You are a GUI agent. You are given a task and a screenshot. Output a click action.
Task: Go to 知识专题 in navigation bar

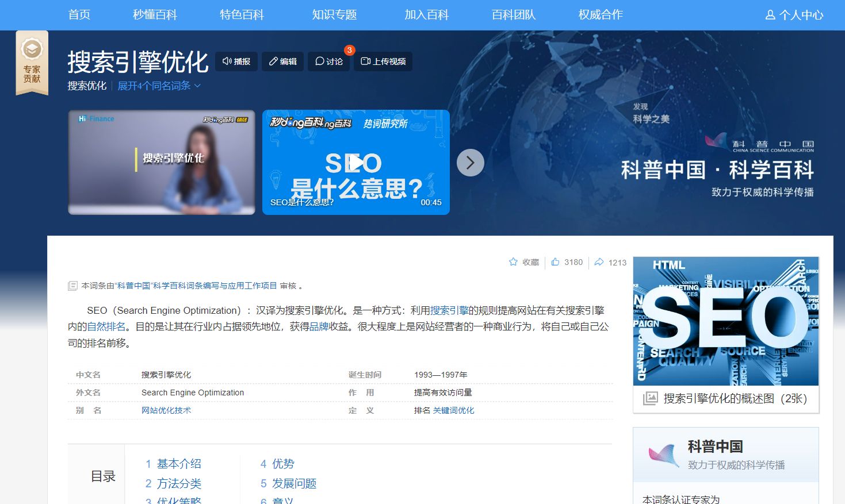click(334, 15)
